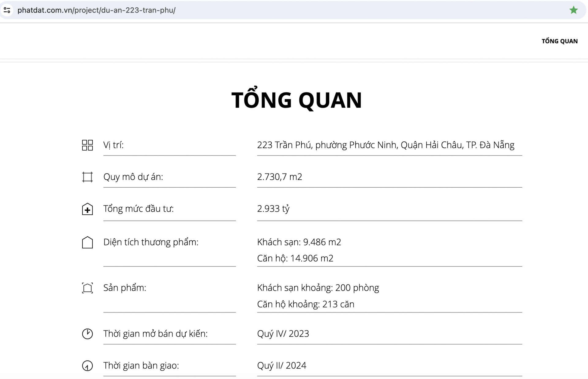Click the clock icon next to Thời gian mở bán
588x379 pixels.
[88, 334]
